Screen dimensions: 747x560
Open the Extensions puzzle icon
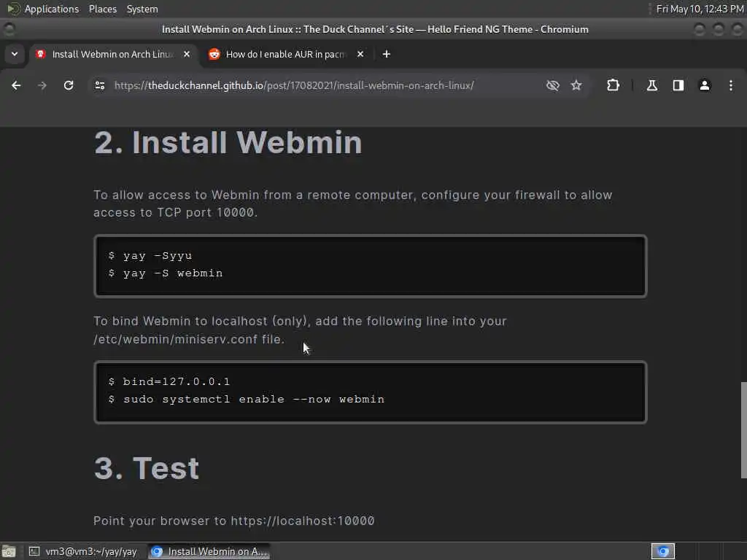(x=613, y=85)
